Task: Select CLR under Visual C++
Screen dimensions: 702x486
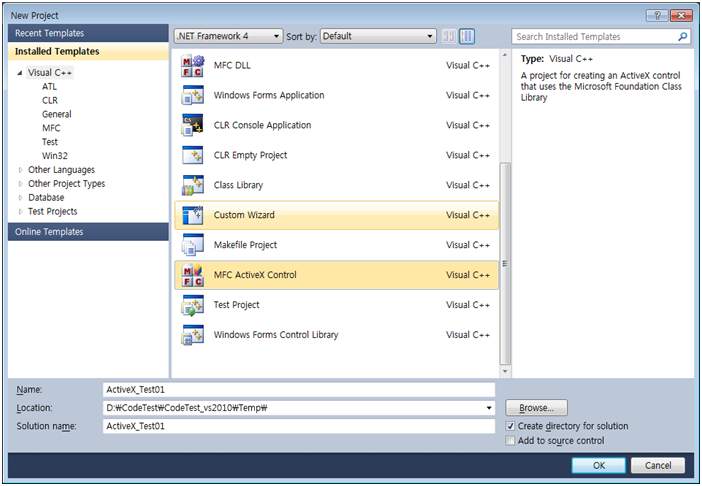Action: [x=50, y=101]
